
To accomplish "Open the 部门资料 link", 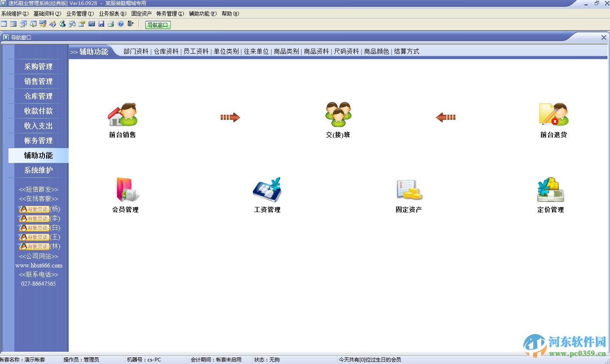I will pos(136,51).
